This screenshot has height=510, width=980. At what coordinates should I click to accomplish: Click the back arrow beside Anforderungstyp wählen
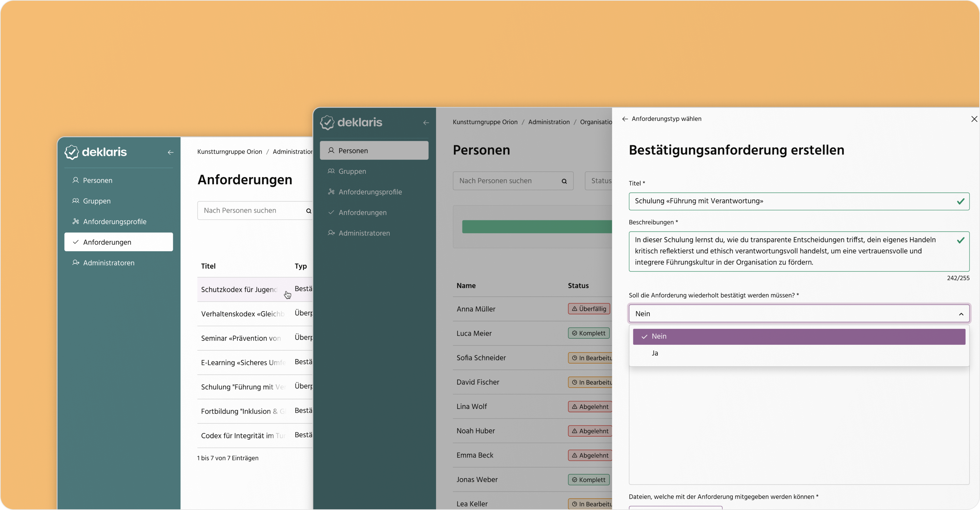click(x=625, y=119)
